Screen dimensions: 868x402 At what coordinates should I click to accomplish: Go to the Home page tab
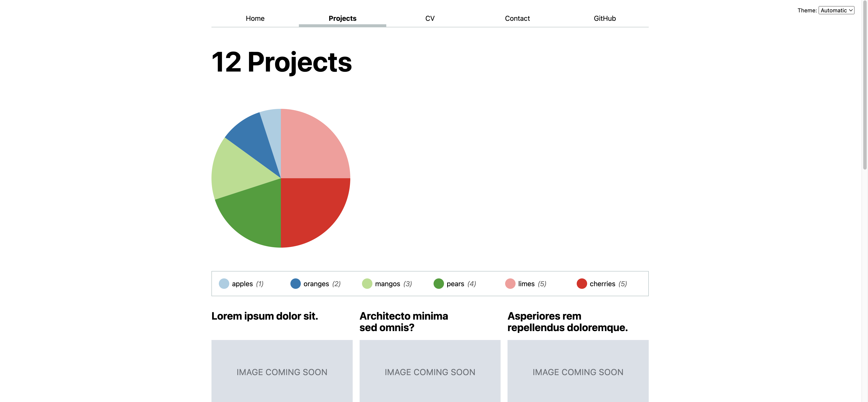point(255,18)
